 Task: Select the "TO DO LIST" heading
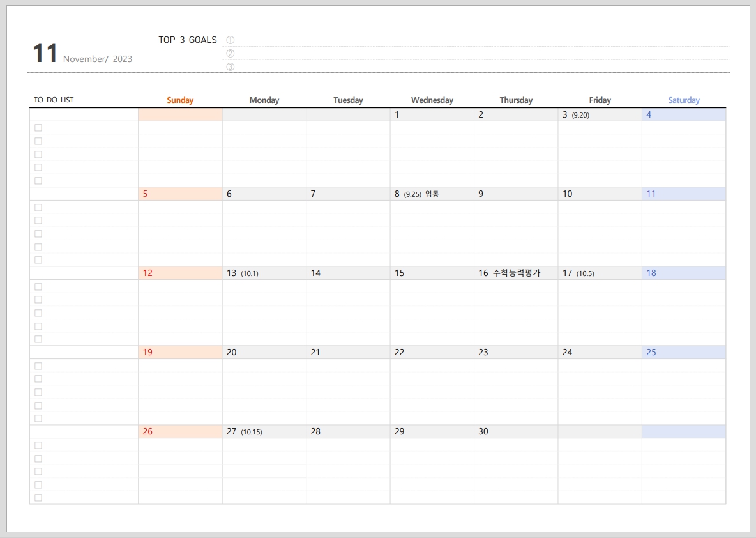(x=54, y=100)
